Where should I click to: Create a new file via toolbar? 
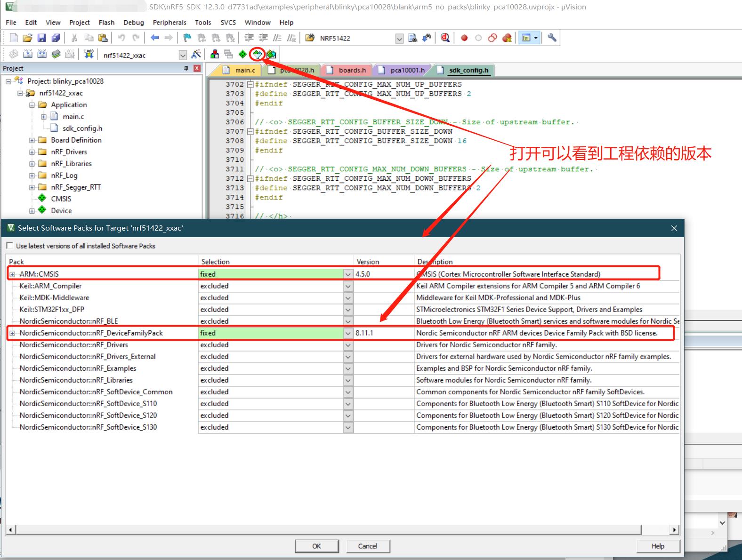14,38
